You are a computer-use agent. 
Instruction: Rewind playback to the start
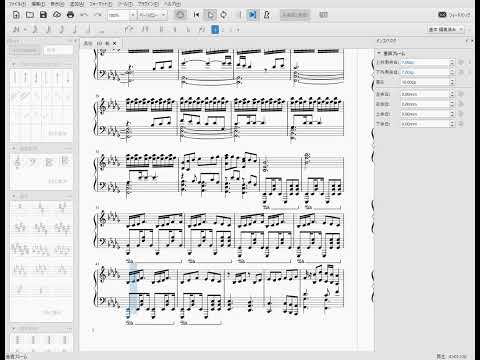(197, 15)
